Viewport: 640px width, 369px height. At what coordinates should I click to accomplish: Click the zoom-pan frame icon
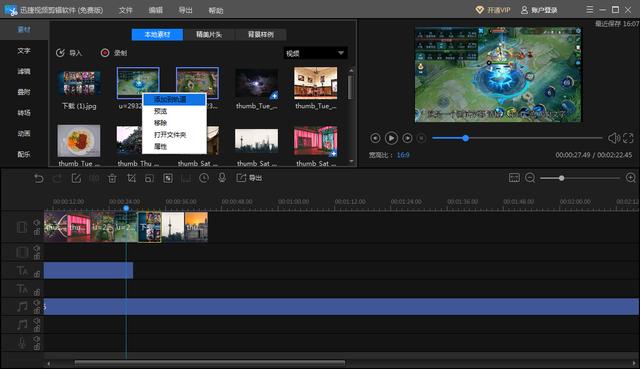click(149, 178)
